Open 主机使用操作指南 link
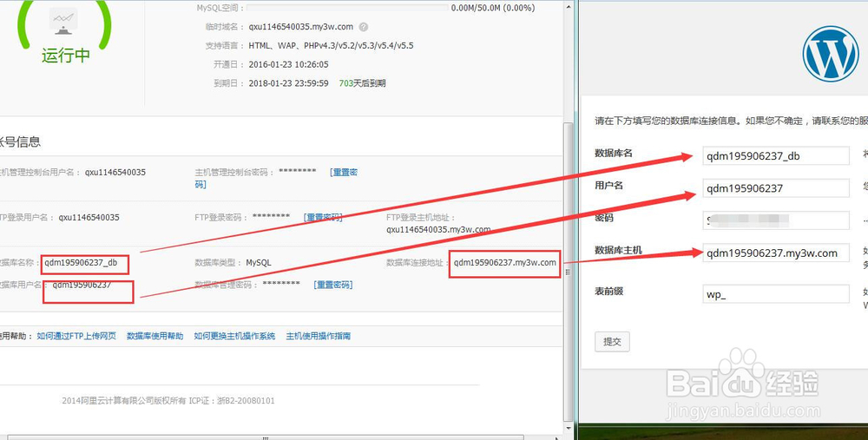 click(319, 336)
